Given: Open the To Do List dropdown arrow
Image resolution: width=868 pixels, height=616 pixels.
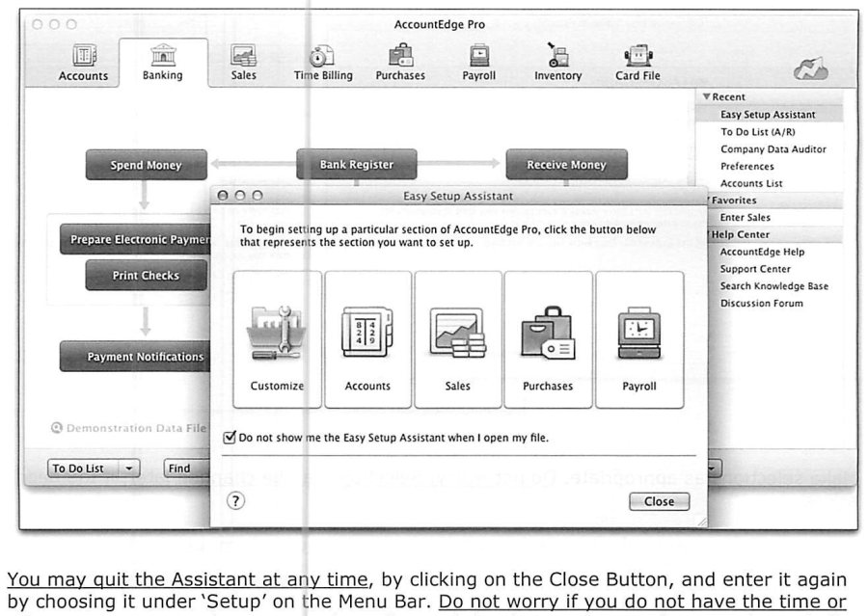Looking at the screenshot, I should coord(129,469).
